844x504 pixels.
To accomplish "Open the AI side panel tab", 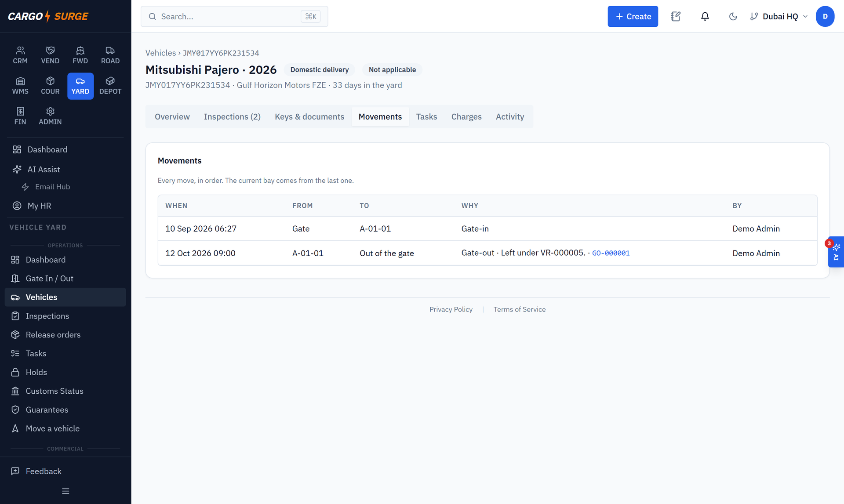I will (836, 252).
